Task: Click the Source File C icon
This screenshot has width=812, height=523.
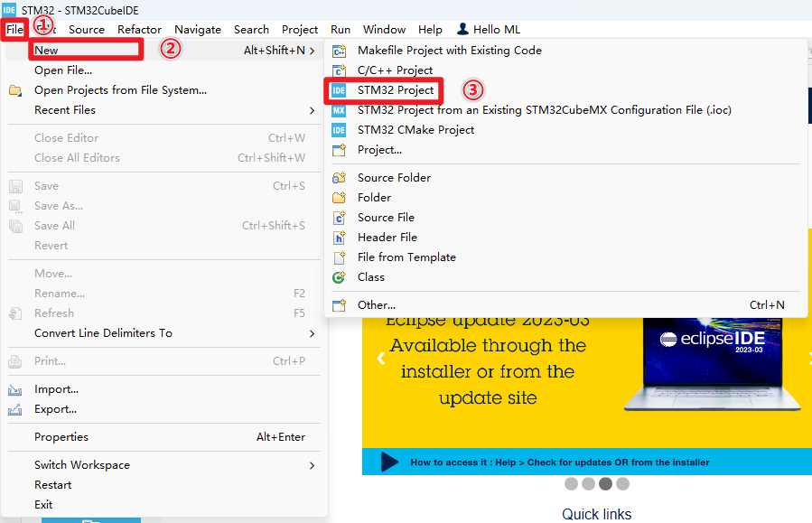Action: coord(339,218)
